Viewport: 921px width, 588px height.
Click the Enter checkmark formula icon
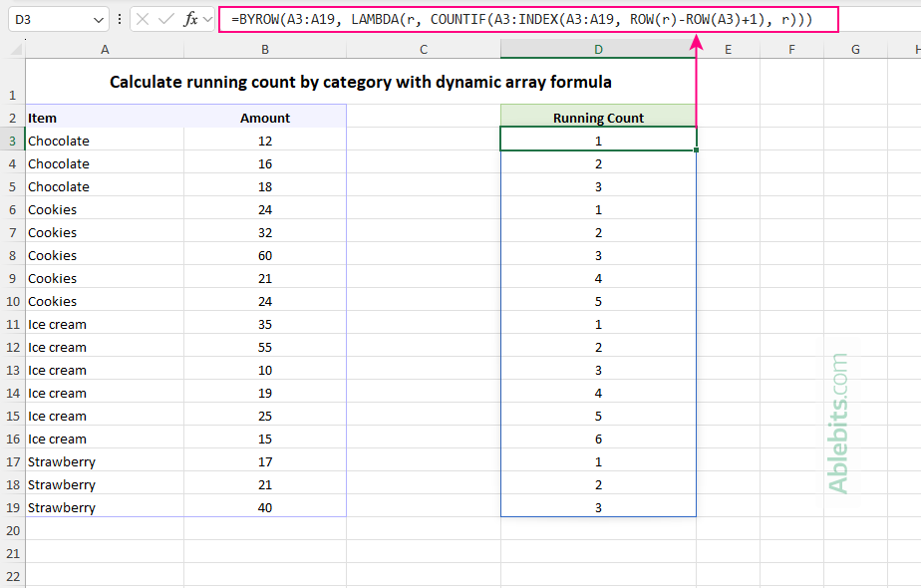(x=166, y=19)
